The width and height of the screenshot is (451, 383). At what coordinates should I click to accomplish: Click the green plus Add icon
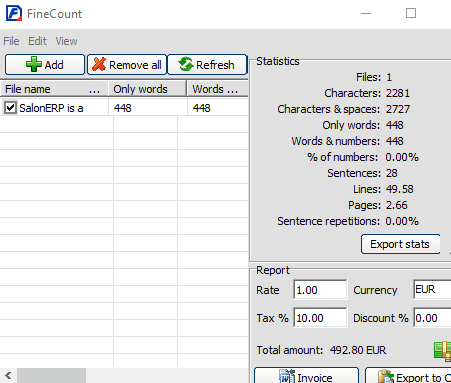[34, 64]
